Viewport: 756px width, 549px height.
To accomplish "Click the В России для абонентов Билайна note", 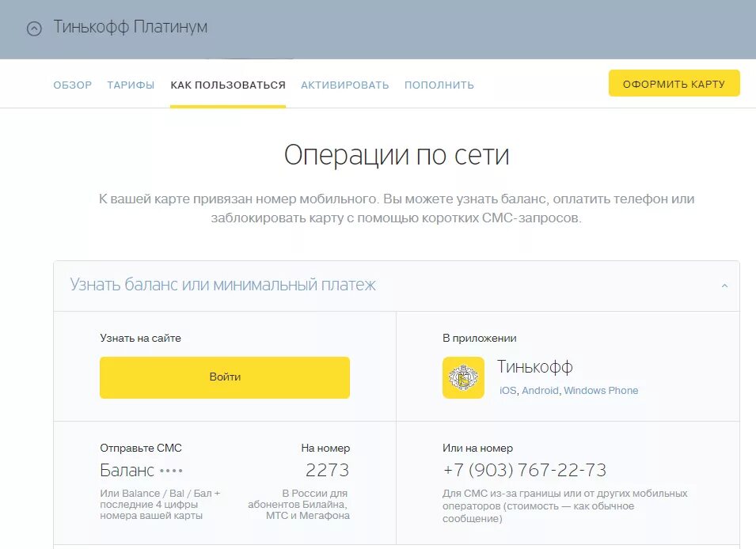I will tap(299, 505).
